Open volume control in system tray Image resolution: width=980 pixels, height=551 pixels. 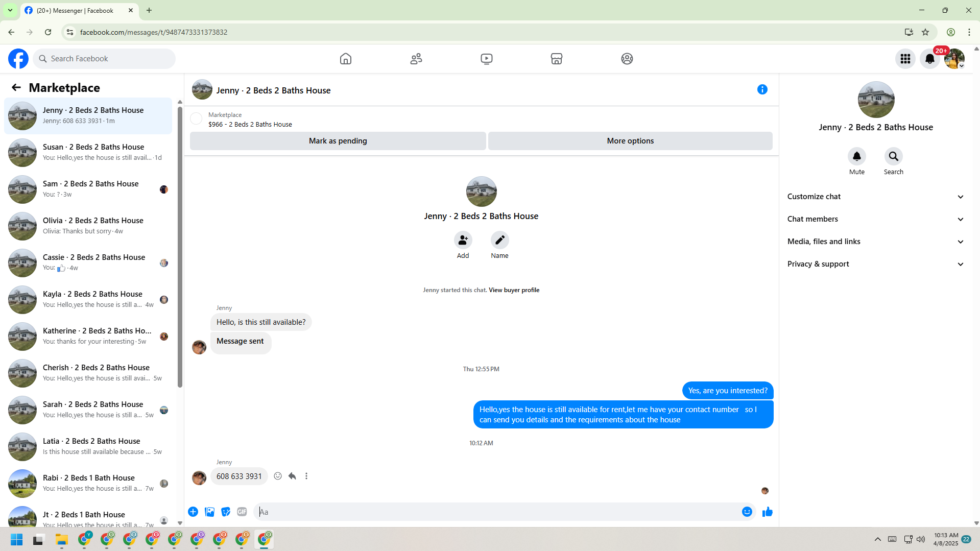click(921, 539)
